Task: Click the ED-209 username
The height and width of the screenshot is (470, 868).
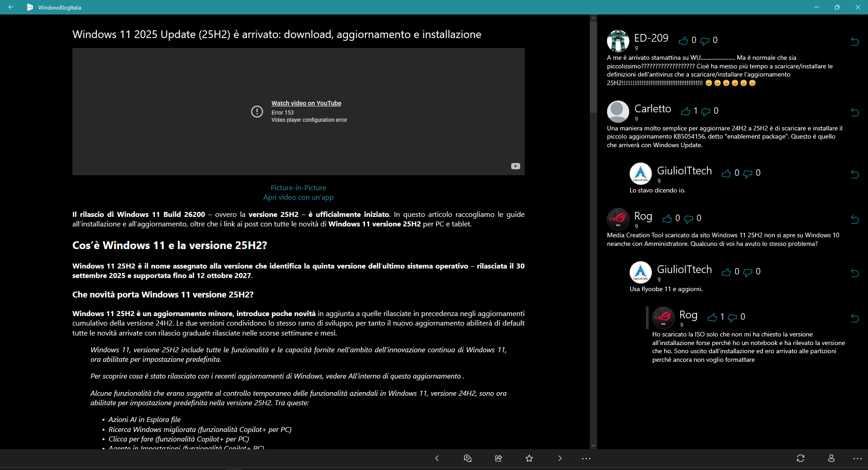Action: click(651, 38)
